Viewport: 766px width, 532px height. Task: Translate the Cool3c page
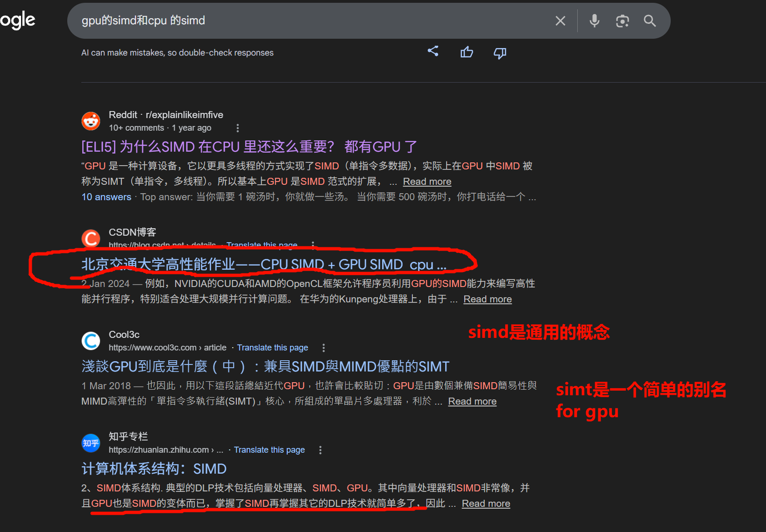(x=273, y=348)
